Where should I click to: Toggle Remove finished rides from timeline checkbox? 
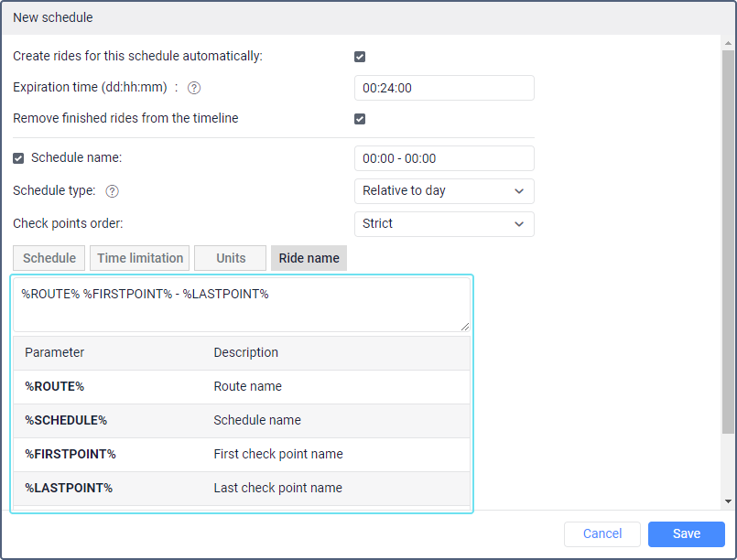[360, 119]
